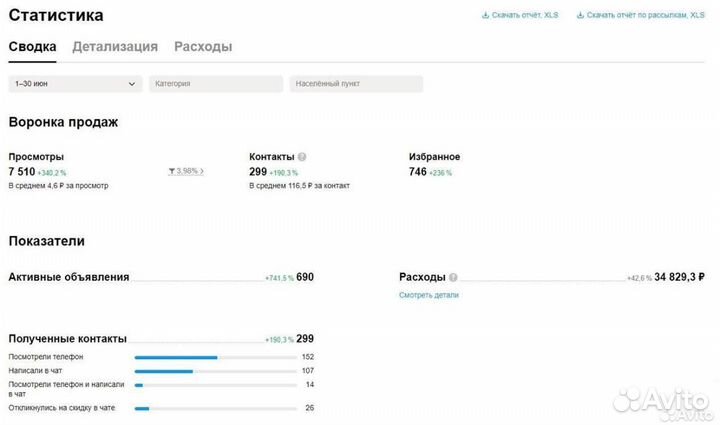Click the 299 value beside Полученные контакты
The image size is (720, 425).
coord(305,339)
